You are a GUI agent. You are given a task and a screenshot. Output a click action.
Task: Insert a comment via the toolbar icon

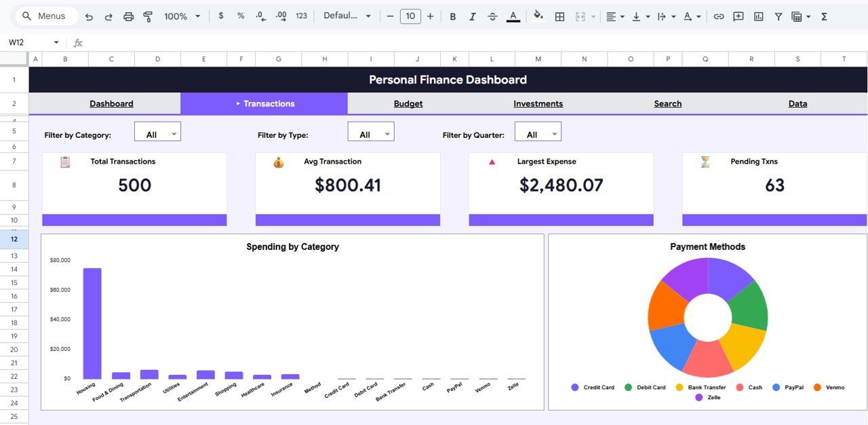(x=737, y=16)
